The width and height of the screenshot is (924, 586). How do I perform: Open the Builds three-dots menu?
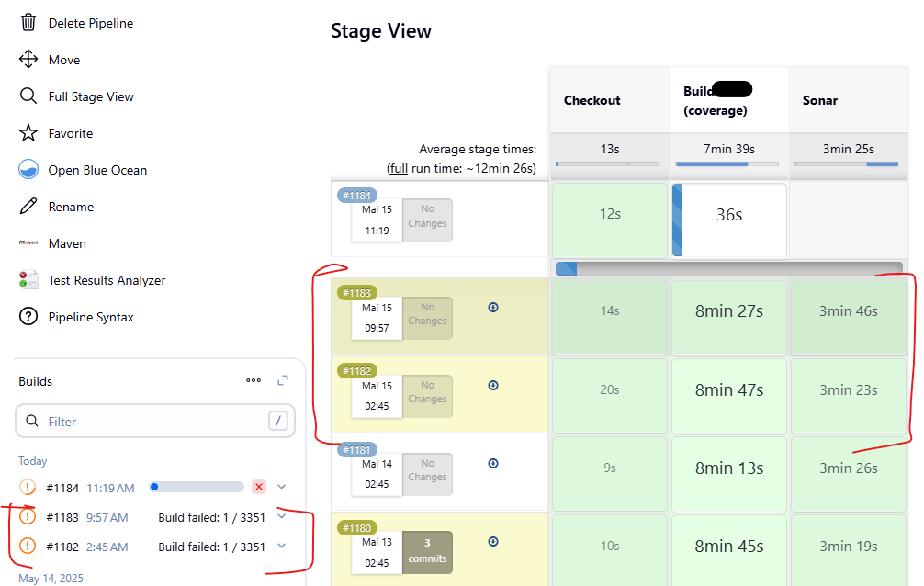[254, 380]
